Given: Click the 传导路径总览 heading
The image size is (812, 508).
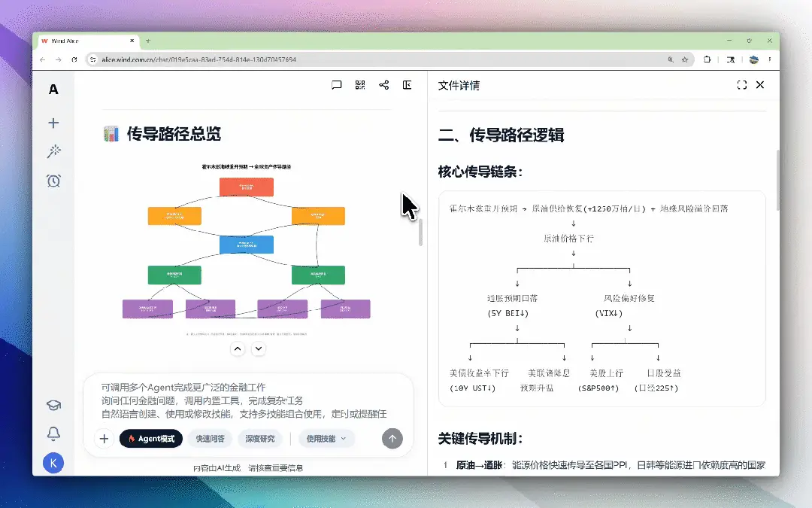Looking at the screenshot, I should tap(174, 134).
